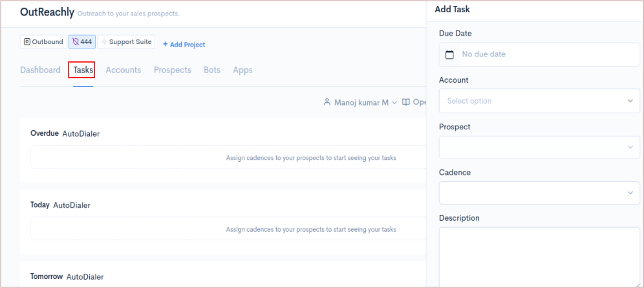Click the book icon near Open

pyautogui.click(x=405, y=102)
